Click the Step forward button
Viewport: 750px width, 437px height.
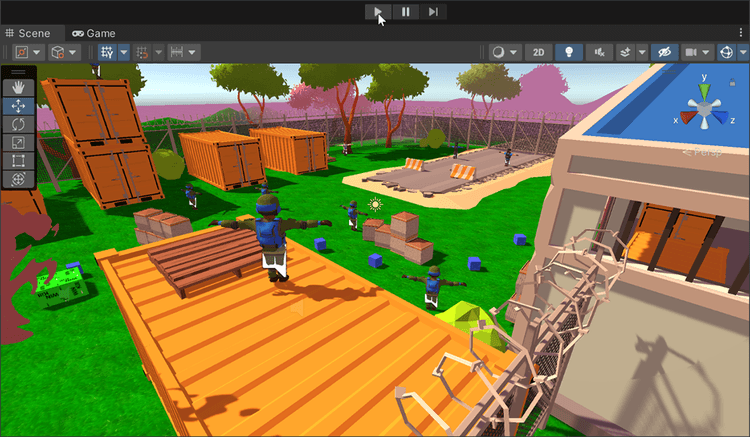tap(432, 12)
